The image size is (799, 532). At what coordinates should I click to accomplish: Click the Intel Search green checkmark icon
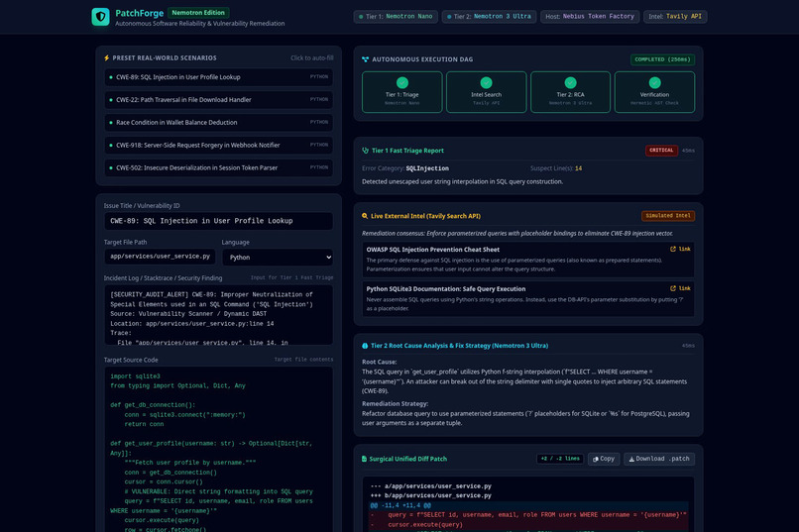coord(486,82)
